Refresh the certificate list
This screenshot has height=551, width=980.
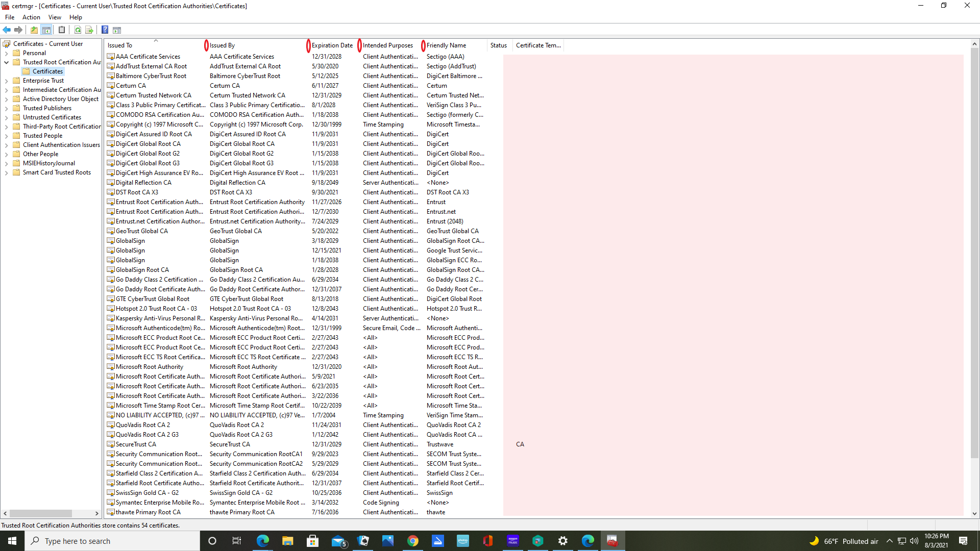[78, 30]
